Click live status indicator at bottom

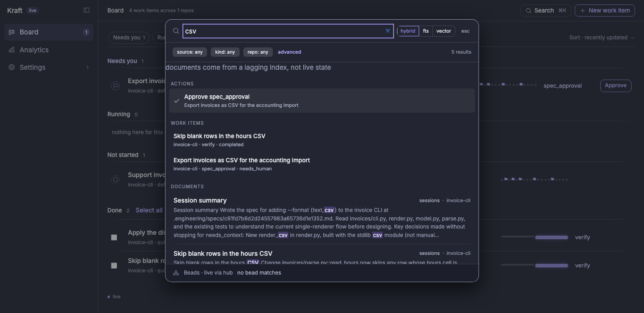coord(114,296)
